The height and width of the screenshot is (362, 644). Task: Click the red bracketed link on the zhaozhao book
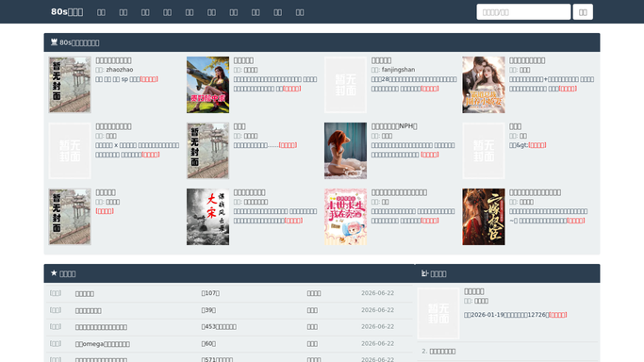[149, 79]
